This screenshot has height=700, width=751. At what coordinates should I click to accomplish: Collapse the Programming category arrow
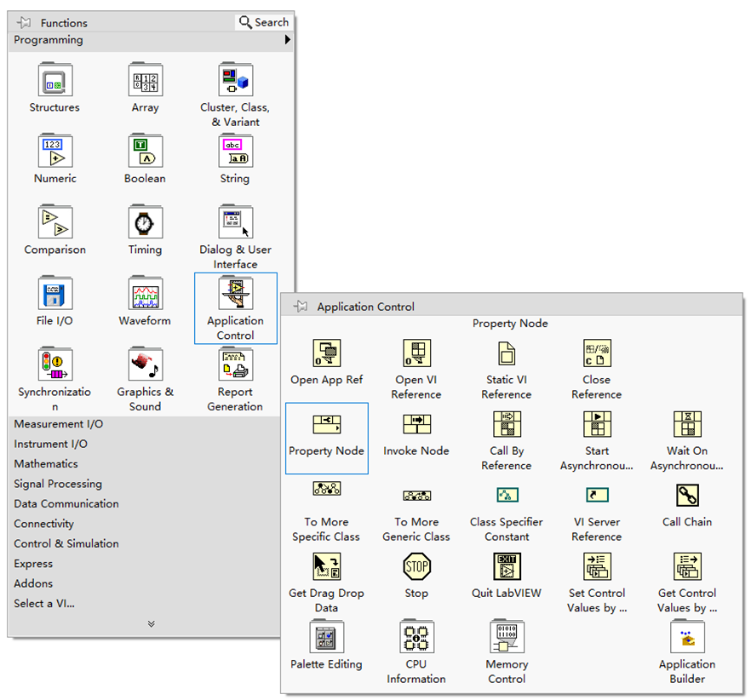click(287, 40)
